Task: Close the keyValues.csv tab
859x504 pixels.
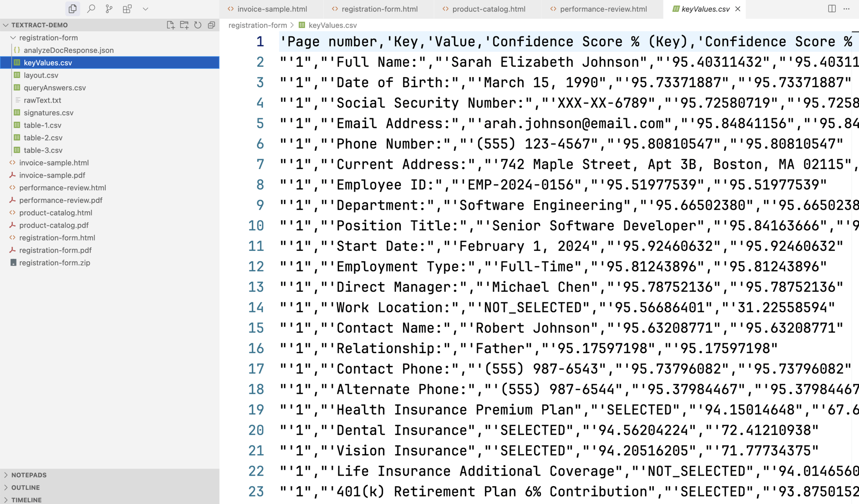Action: (738, 9)
